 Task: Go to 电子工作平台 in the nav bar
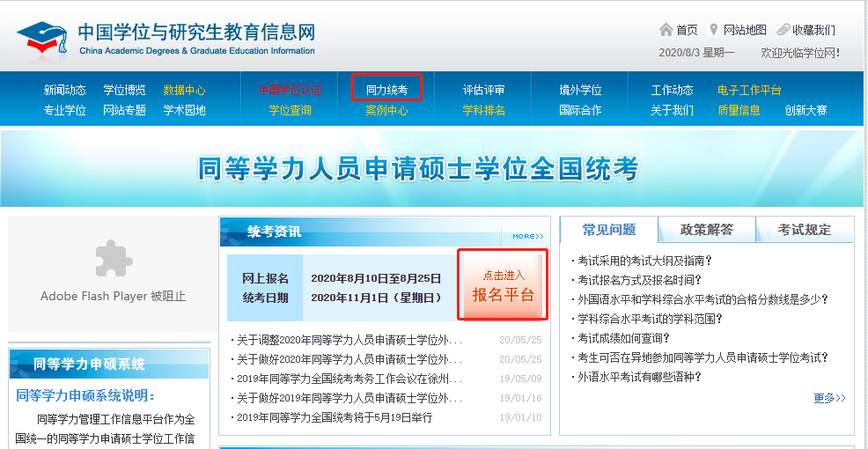[748, 90]
